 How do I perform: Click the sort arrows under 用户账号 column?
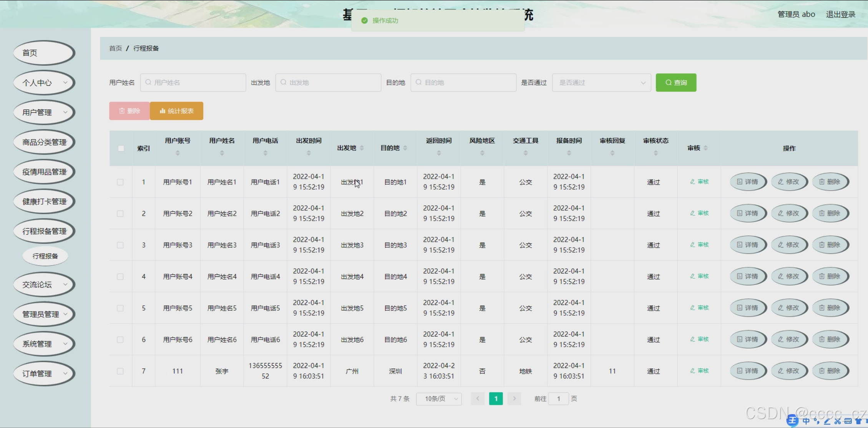point(178,153)
